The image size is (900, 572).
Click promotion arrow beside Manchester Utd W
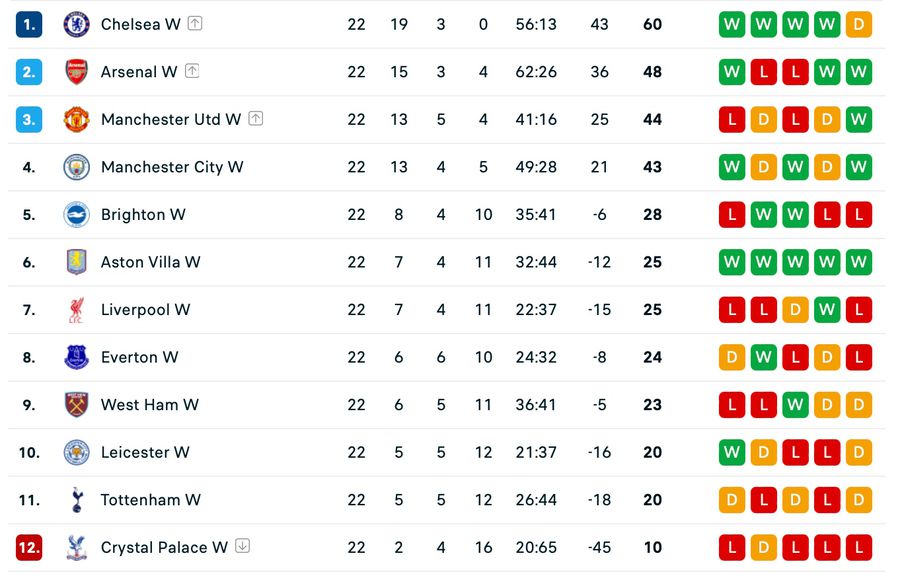pos(255,119)
